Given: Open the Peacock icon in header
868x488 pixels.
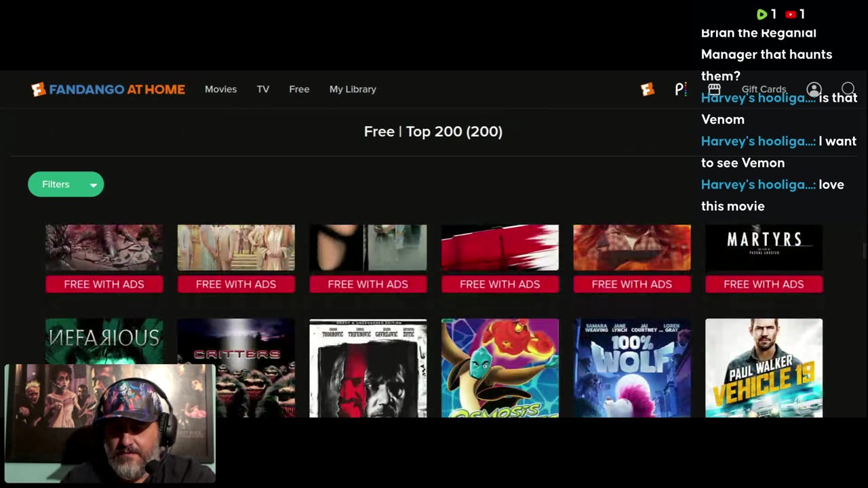Looking at the screenshot, I should point(681,89).
